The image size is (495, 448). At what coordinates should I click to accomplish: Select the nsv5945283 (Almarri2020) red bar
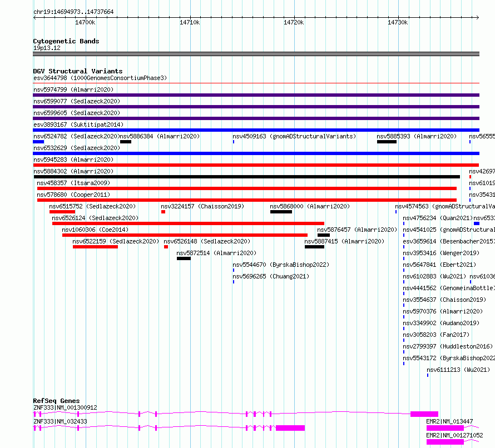pyautogui.click(x=256, y=165)
